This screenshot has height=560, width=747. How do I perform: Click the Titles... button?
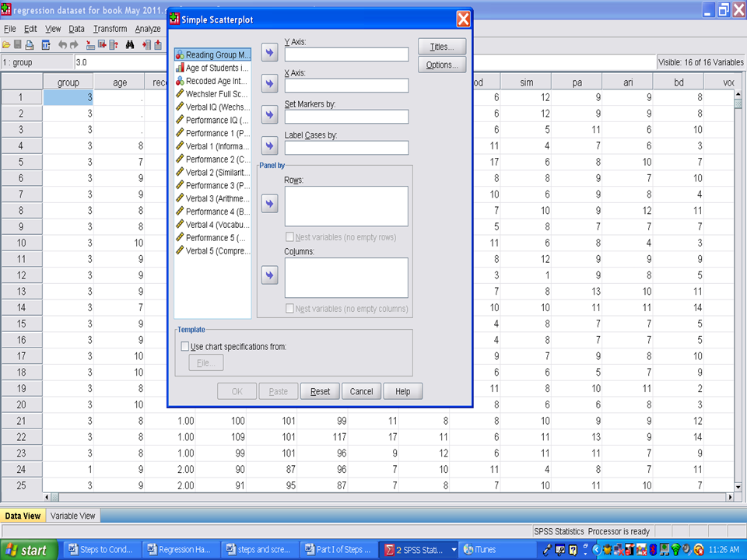coord(442,47)
